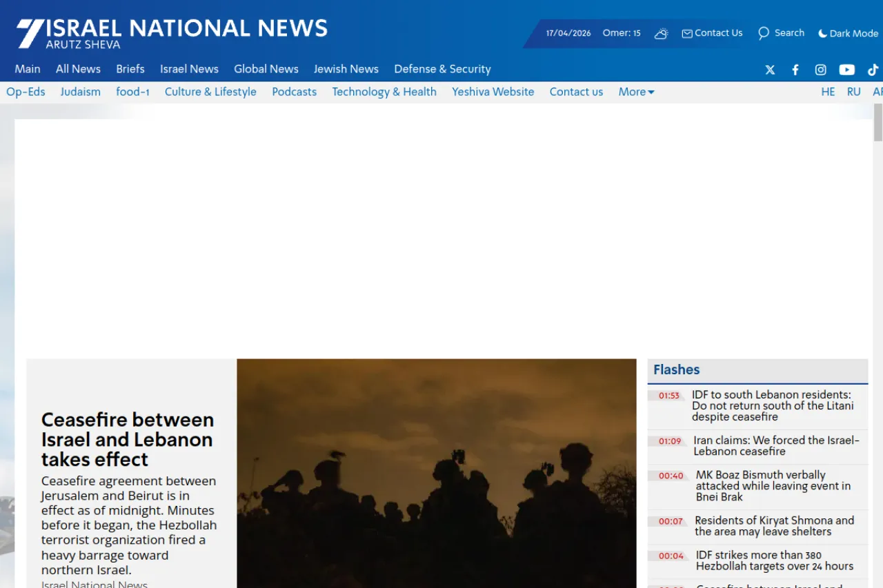Open flash about MK Boaz Bismuth
Image resolution: width=883 pixels, height=588 pixels.
[773, 486]
